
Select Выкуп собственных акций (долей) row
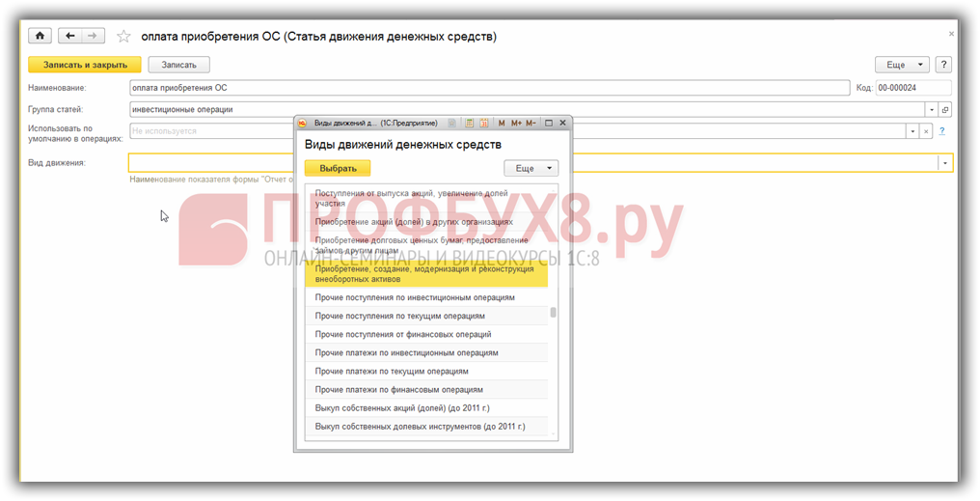[426, 407]
